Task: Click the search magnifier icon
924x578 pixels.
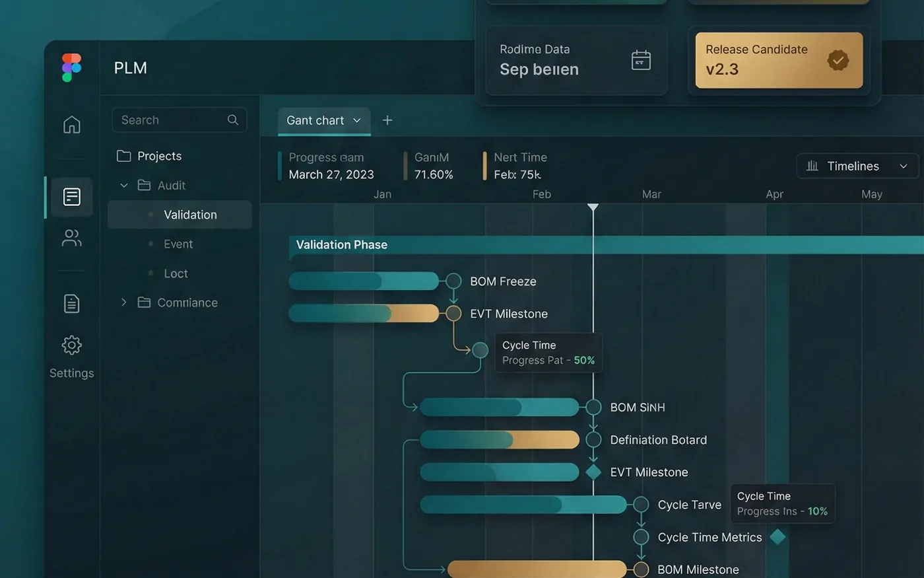Action: [232, 120]
